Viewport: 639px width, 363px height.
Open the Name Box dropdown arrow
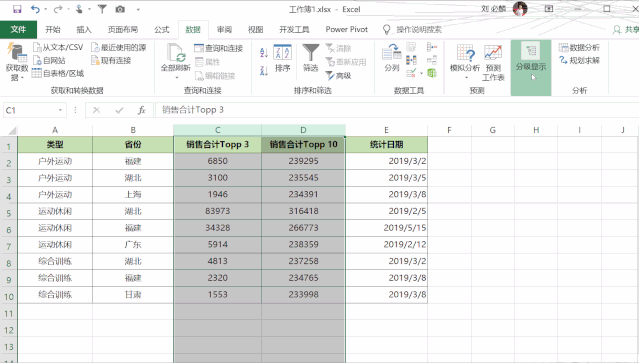coord(60,110)
